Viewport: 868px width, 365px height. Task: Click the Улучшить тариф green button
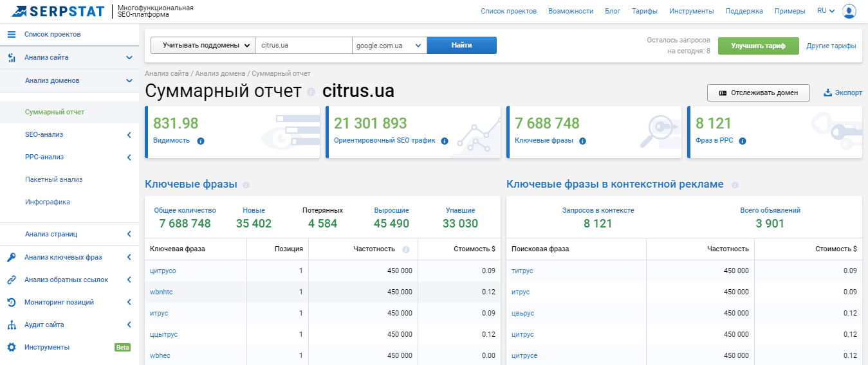point(759,46)
